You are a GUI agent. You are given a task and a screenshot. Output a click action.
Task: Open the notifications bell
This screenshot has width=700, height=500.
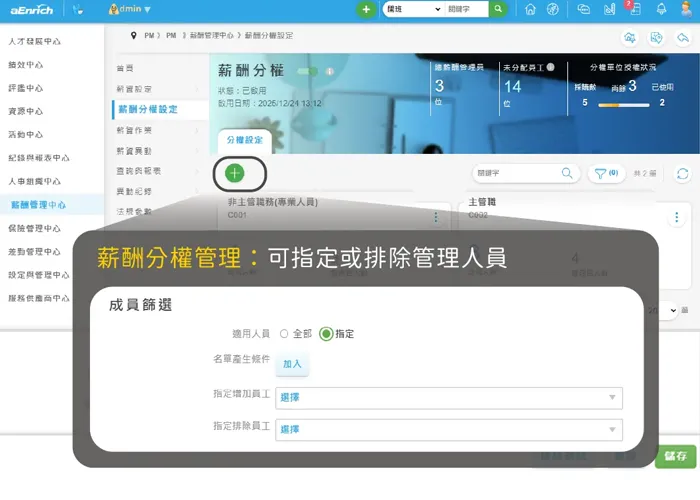pos(662,9)
